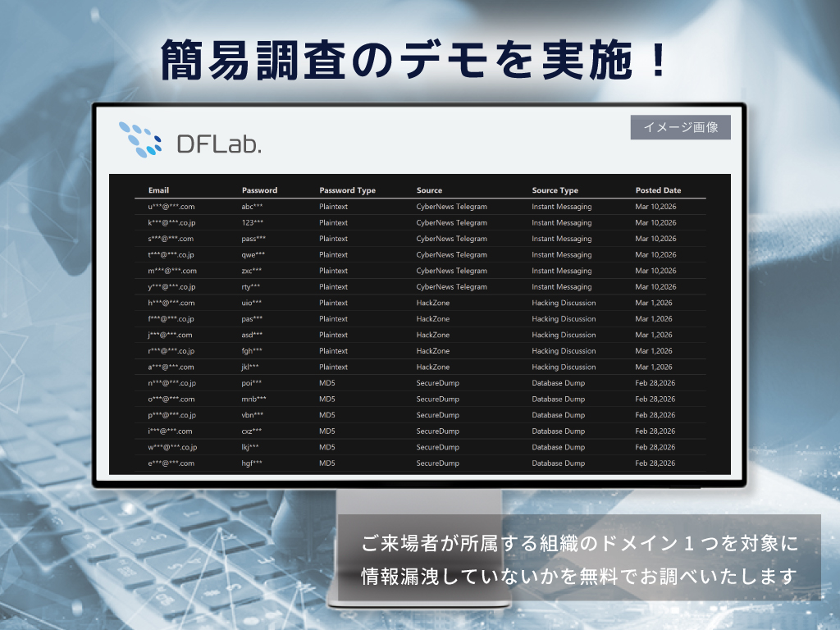Click email t***@***.co.jp
840x630 pixels.
point(171,254)
